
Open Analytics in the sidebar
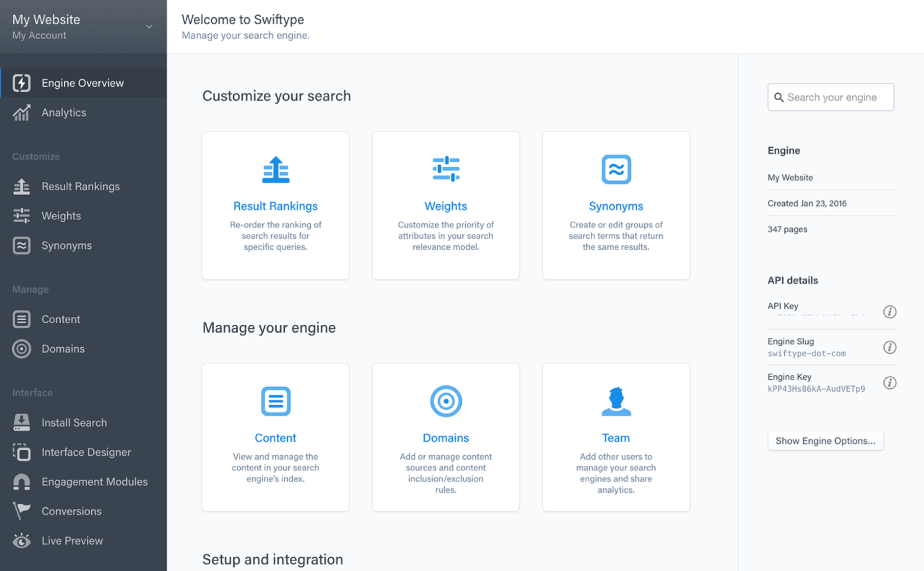tap(64, 113)
